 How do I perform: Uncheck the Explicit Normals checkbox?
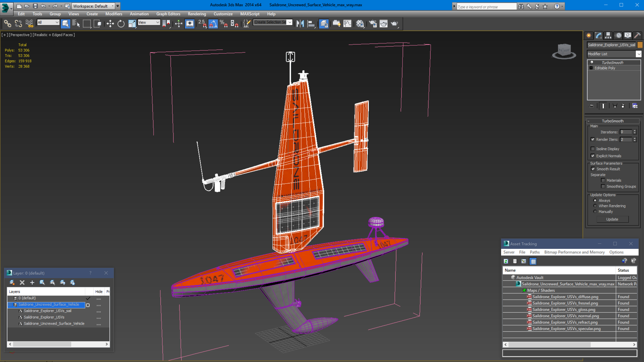[x=593, y=156]
